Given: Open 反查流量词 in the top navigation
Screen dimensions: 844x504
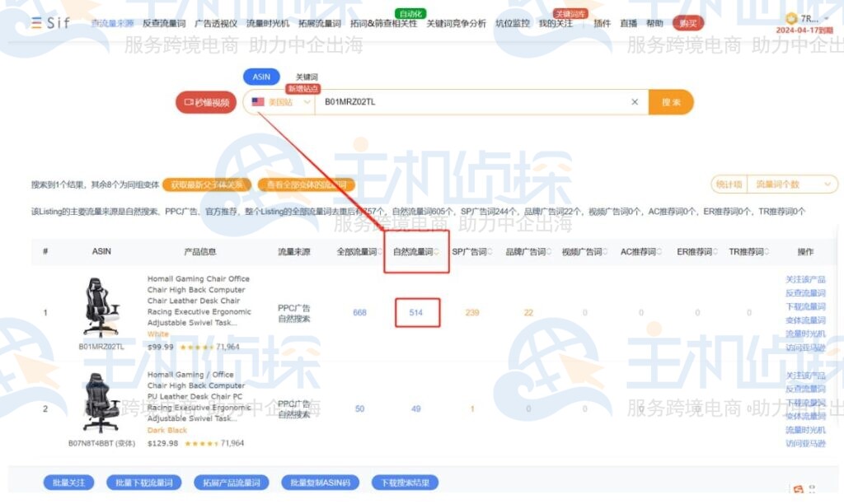Looking at the screenshot, I should [162, 23].
